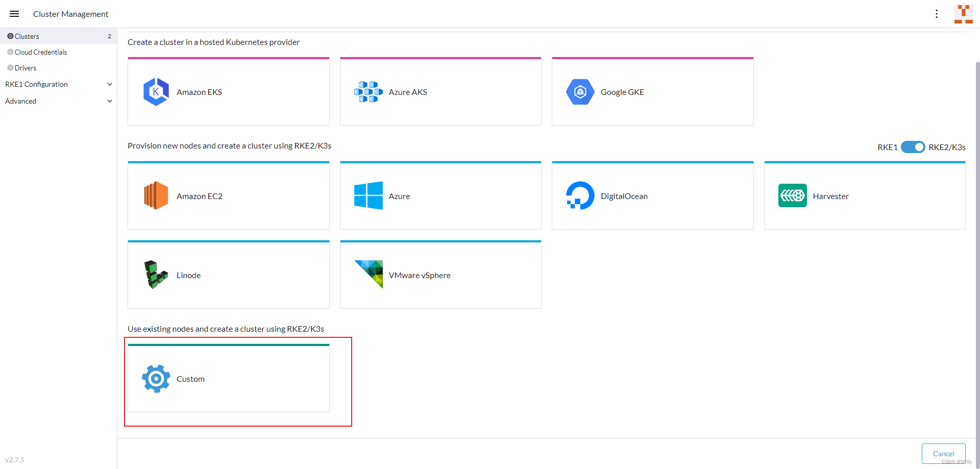
Task: Choose the Amazon EKS provider label
Action: (x=199, y=92)
